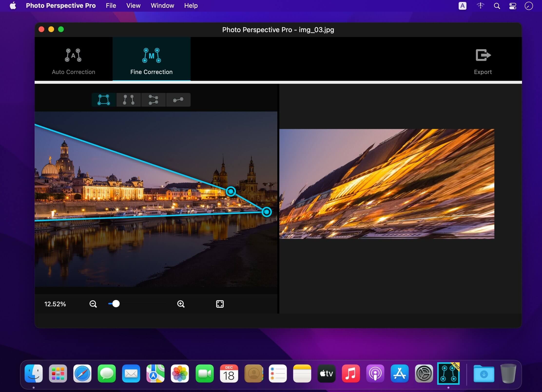Click the zoom out magnifier icon
The width and height of the screenshot is (542, 392).
click(93, 304)
